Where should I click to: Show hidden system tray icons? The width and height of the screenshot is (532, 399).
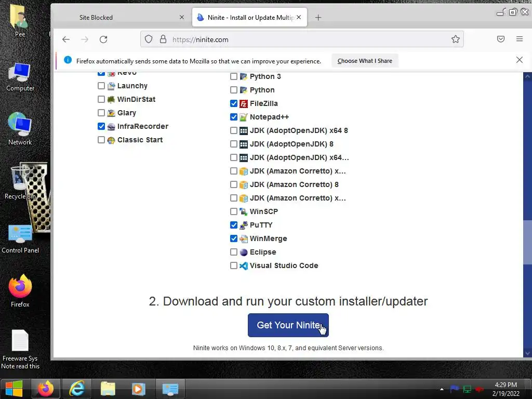point(442,389)
